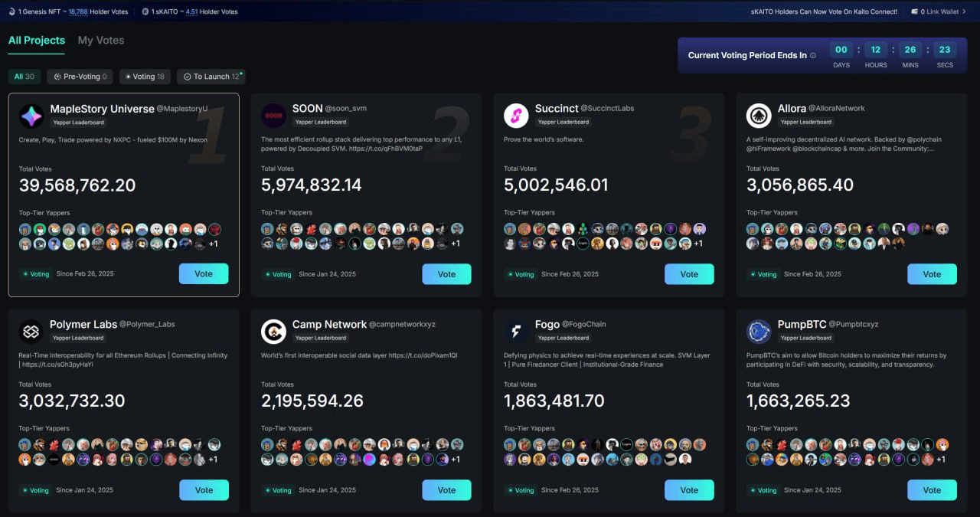Visit the @SuccinctLabs handle

click(607, 109)
